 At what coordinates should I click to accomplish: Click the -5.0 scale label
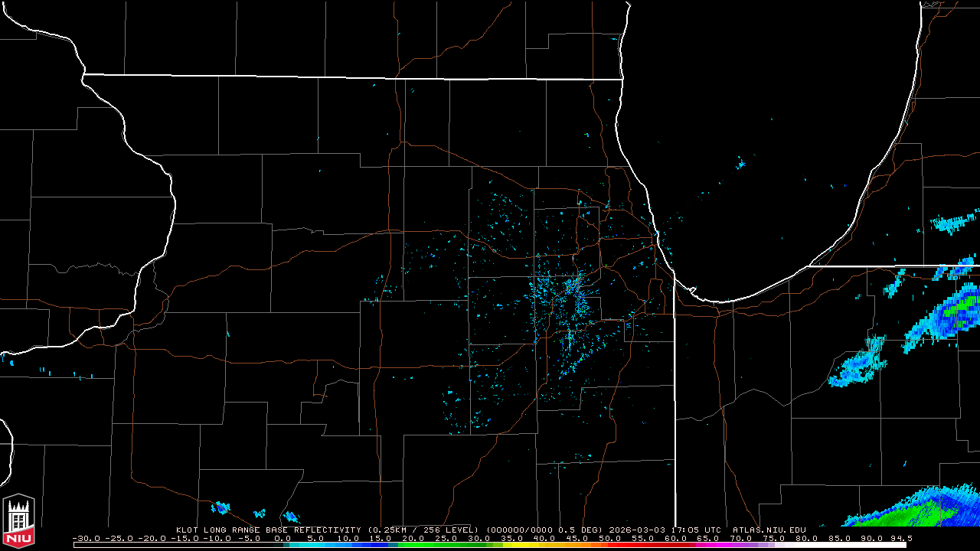click(x=249, y=538)
